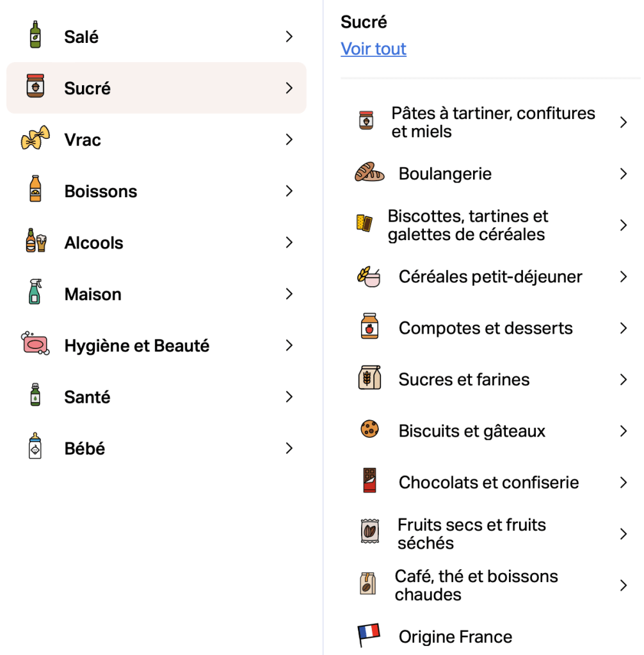Screen dimensions: 644x655
Task: Click the pink soap icon for Hygiène et Beauté
Action: click(35, 344)
